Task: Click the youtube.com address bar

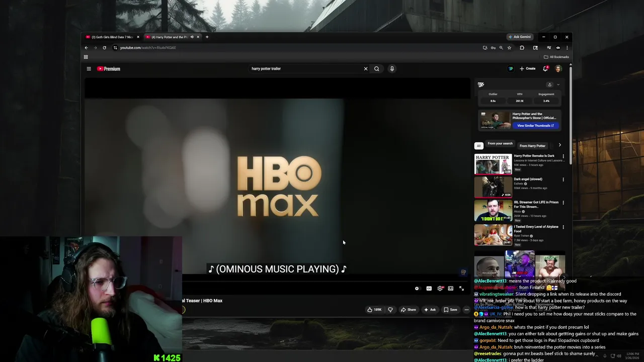Action: 297,48
